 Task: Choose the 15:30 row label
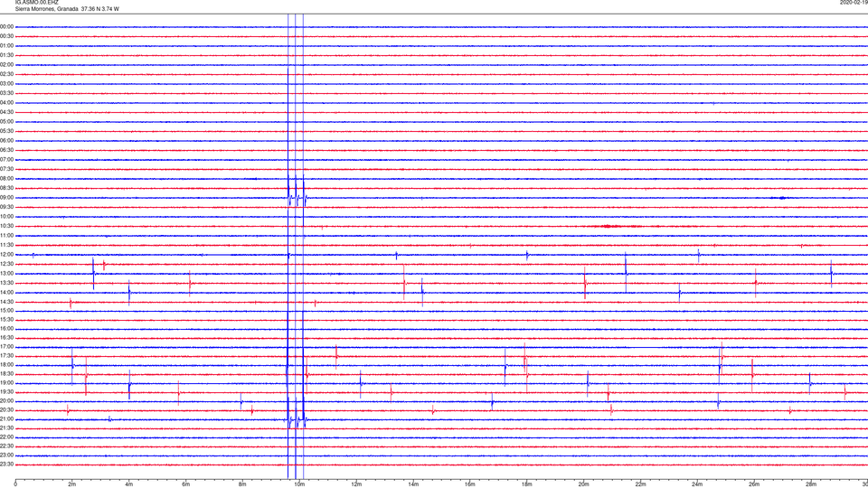pos(6,320)
